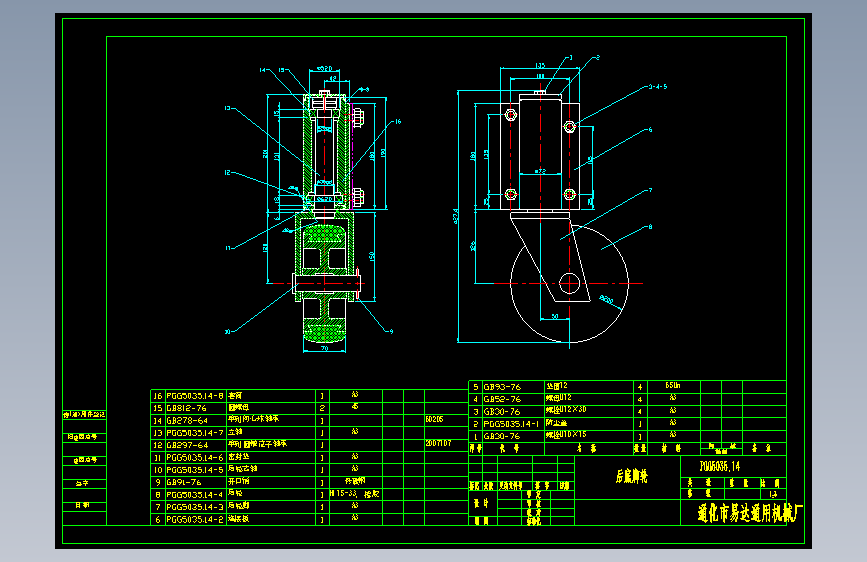The height and width of the screenshot is (562, 867).
Task: Select part code PGG5035.14-7
Action: coord(195,433)
